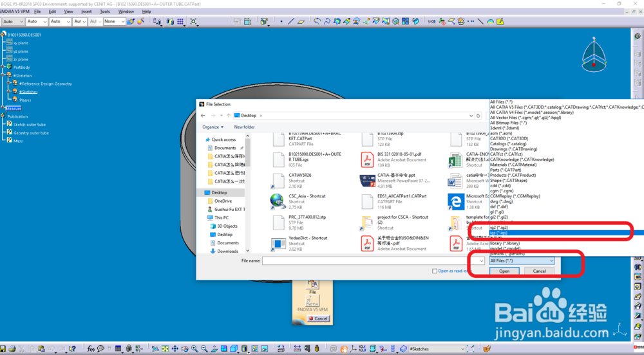
Task: Click the ENOVIA V5 VPM icon in small panel
Action: pyautogui.click(x=312, y=301)
